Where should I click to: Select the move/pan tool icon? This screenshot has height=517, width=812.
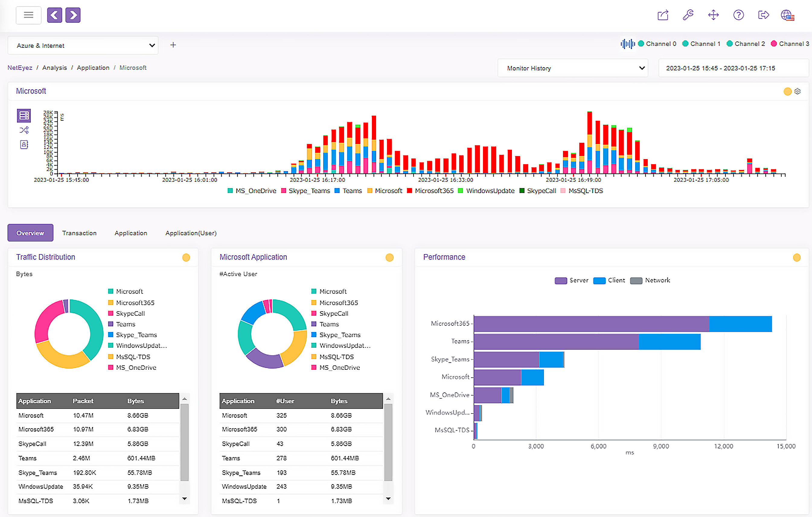[714, 15]
